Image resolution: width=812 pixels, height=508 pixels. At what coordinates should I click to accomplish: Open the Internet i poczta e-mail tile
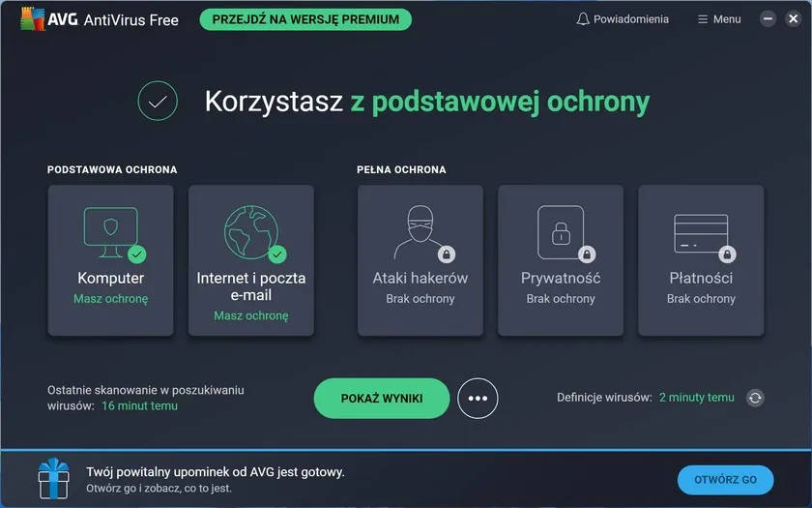pos(251,260)
